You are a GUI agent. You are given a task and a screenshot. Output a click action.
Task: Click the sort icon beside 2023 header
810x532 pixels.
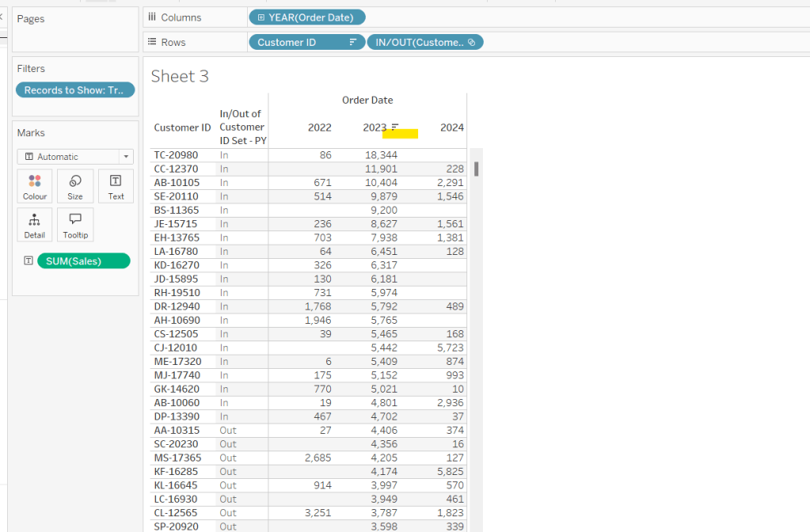tap(394, 127)
